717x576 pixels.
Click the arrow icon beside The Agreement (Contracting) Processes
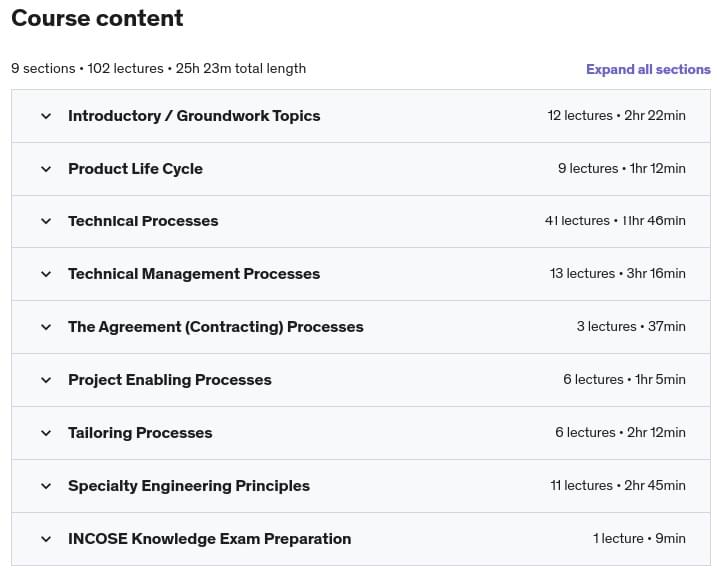(45, 327)
